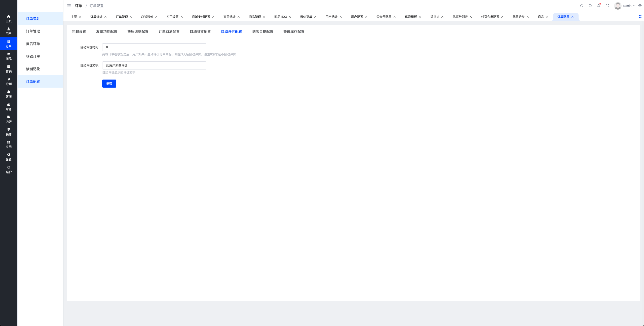
Task: Open the 内容 sidebar section
Action: point(9,119)
